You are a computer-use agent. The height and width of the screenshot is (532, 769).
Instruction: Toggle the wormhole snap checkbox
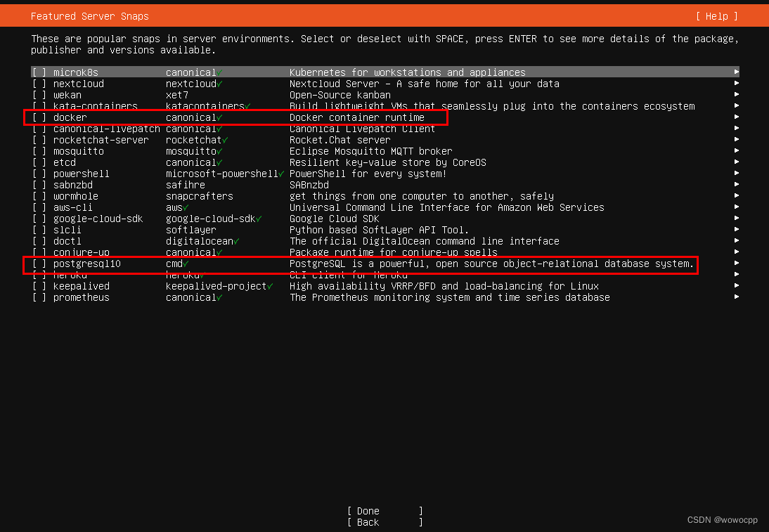click(x=39, y=197)
